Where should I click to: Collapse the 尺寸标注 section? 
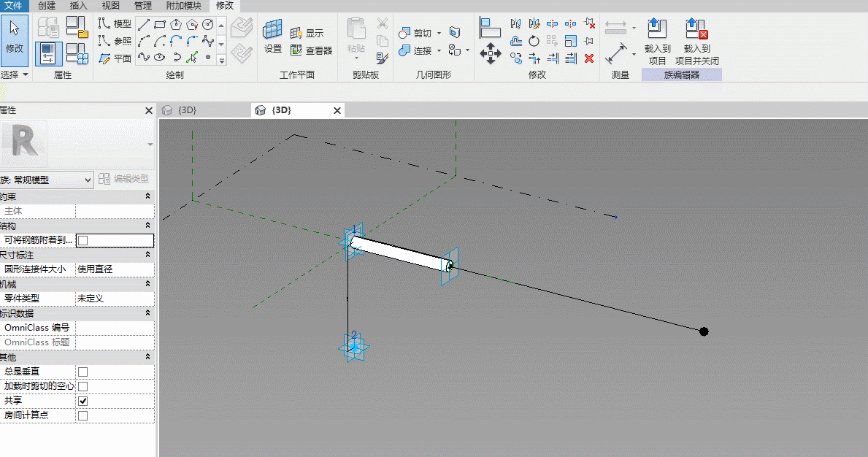click(x=147, y=255)
